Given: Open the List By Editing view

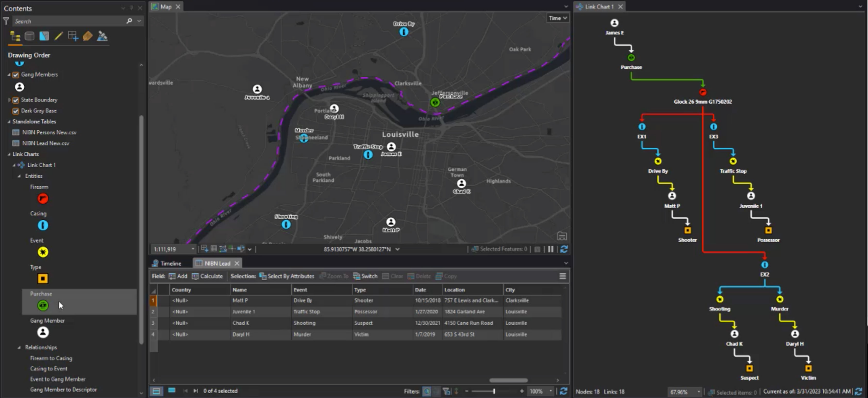Looking at the screenshot, I should pyautogui.click(x=58, y=36).
